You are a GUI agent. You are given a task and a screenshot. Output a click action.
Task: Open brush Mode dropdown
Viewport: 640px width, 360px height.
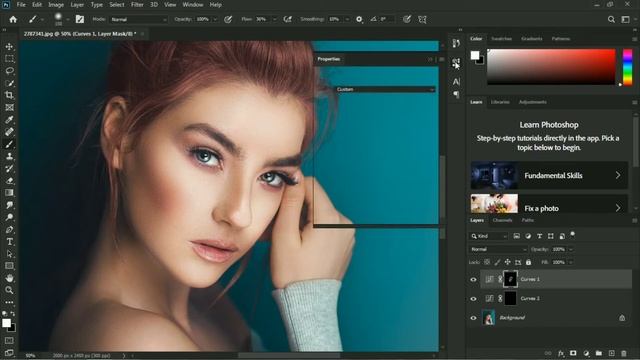139,19
